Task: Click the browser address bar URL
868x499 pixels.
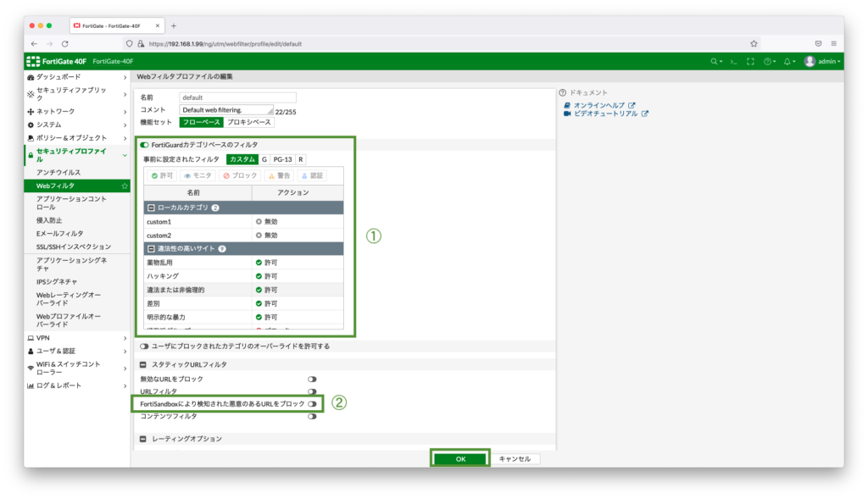Action: click(225, 44)
